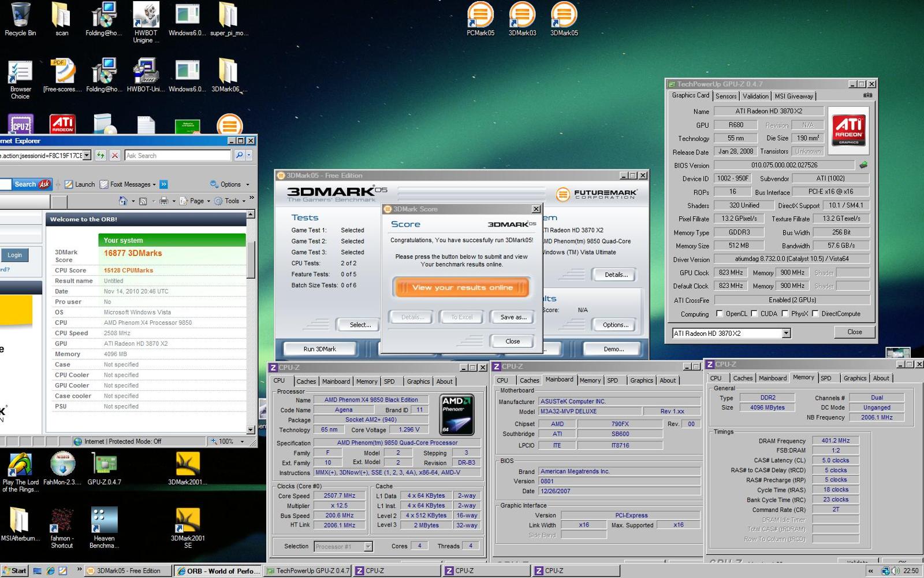Image resolution: width=924 pixels, height=578 pixels.
Task: Open the GPU-Z.0.4.7 desktop icon
Action: tap(105, 469)
